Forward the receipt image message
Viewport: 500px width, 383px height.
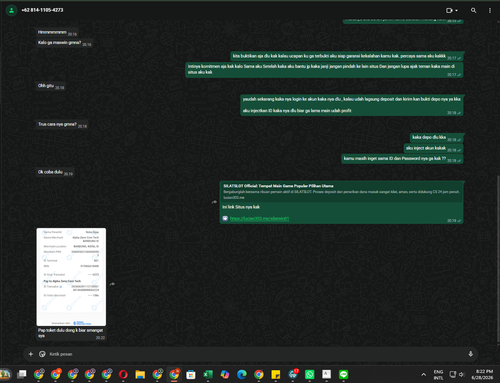112,284
